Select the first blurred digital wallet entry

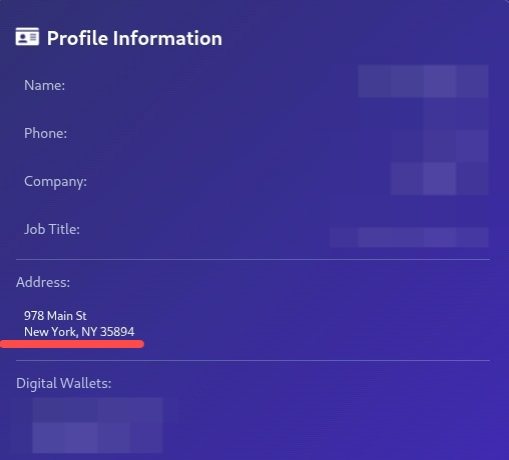(x=98, y=410)
